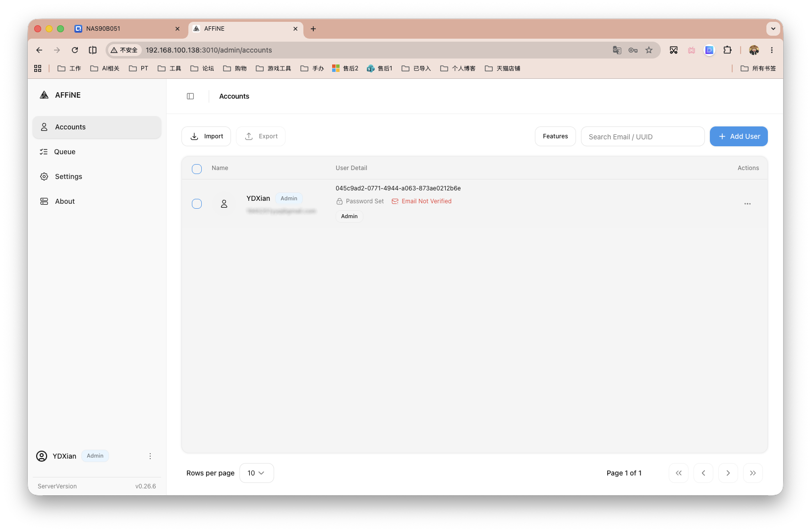
Task: Click the Import button
Action: pos(206,136)
